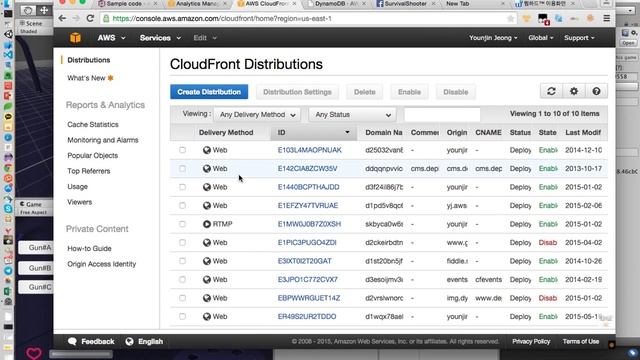Open Popular Objects in the sidebar

93,156
